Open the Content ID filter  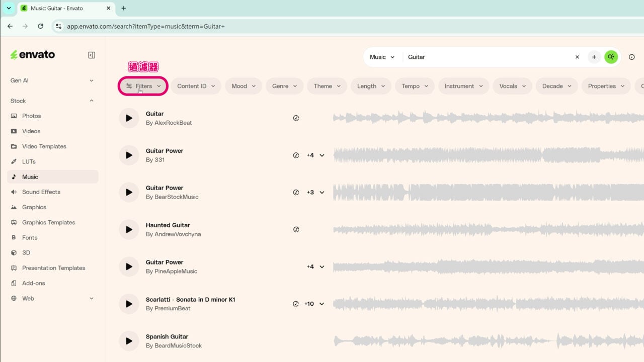tap(196, 86)
